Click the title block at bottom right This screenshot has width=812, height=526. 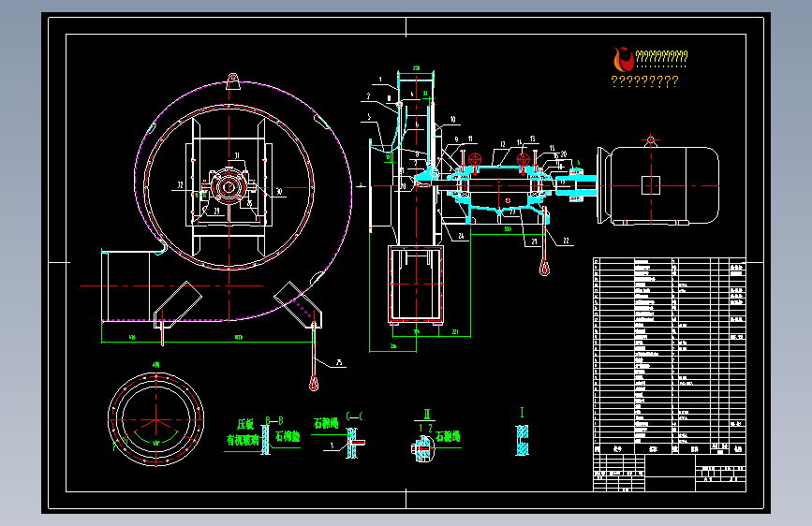pos(670,473)
